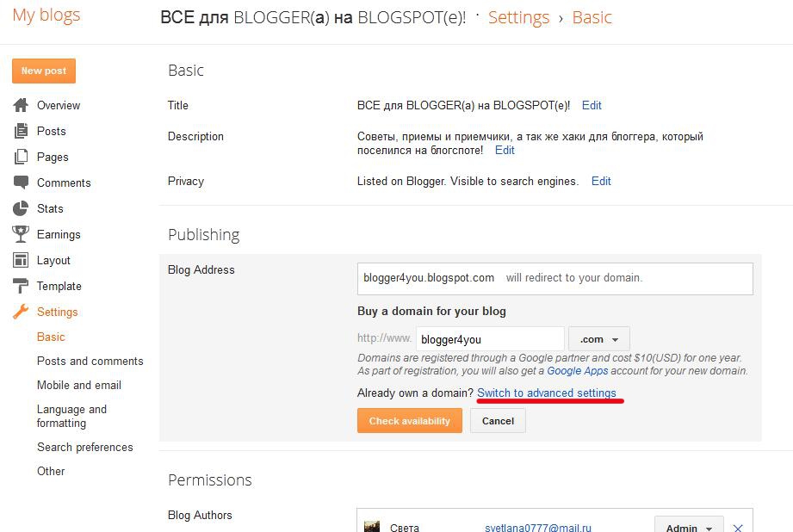The width and height of the screenshot is (793, 532).
Task: Go to Search preferences settings
Action: click(x=85, y=447)
